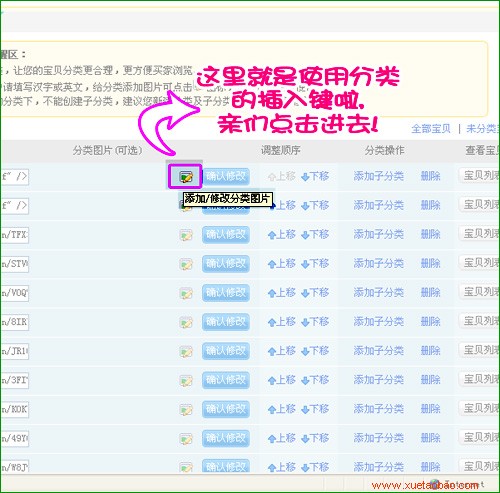Edit category image for the VOQ row

pos(186,293)
